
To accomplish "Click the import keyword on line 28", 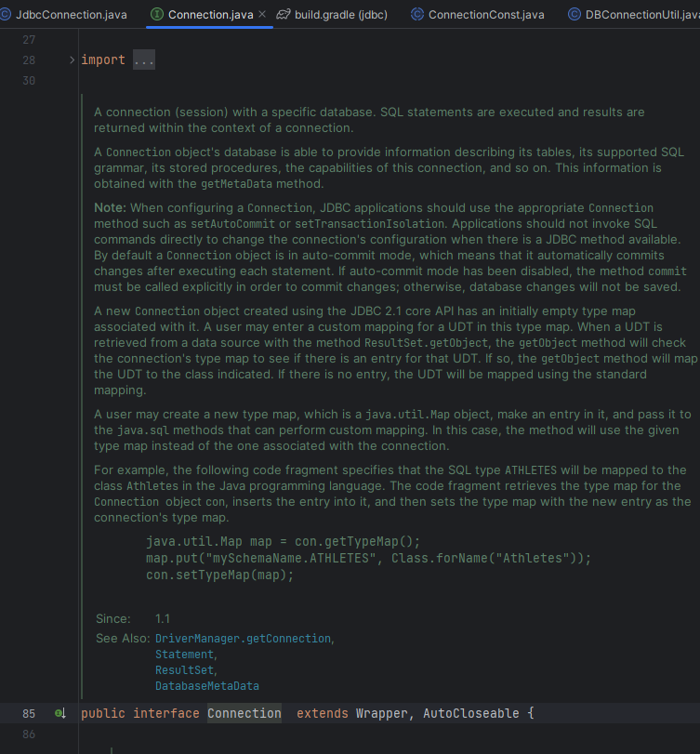I will click(x=103, y=60).
